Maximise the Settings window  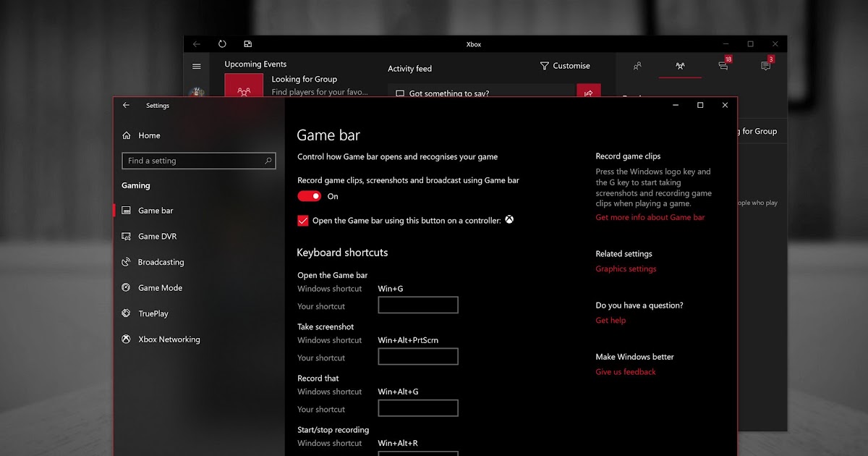[700, 106]
